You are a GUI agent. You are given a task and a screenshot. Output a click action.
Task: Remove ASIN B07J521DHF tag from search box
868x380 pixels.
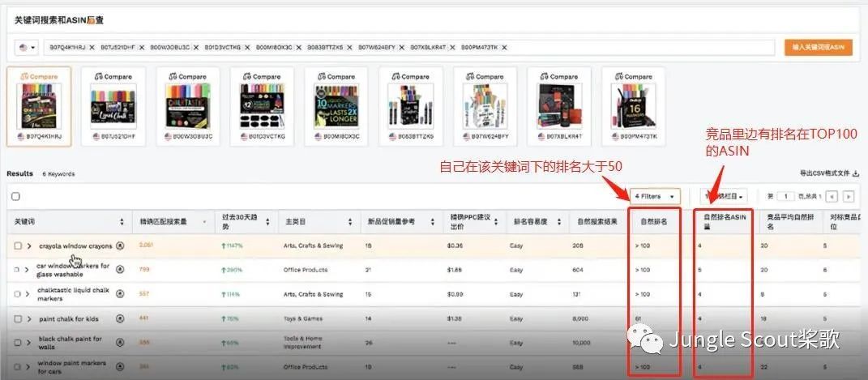pyautogui.click(x=143, y=48)
